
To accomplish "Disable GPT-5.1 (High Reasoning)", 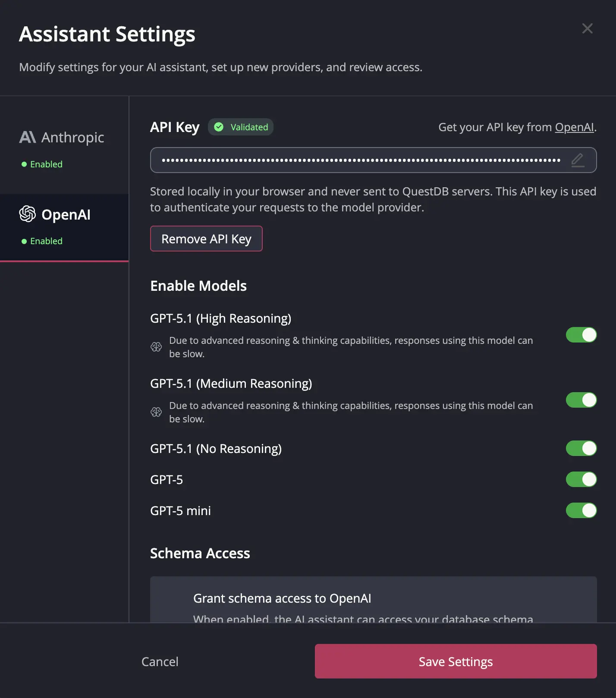I will (581, 335).
